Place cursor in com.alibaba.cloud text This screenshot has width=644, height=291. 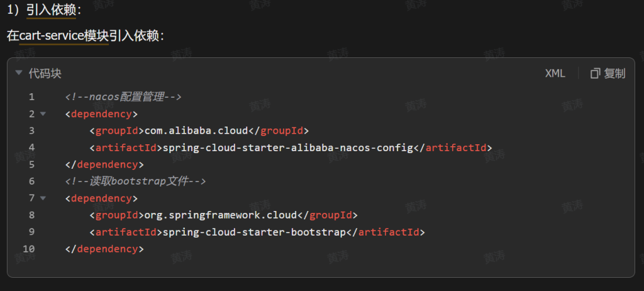(196, 131)
